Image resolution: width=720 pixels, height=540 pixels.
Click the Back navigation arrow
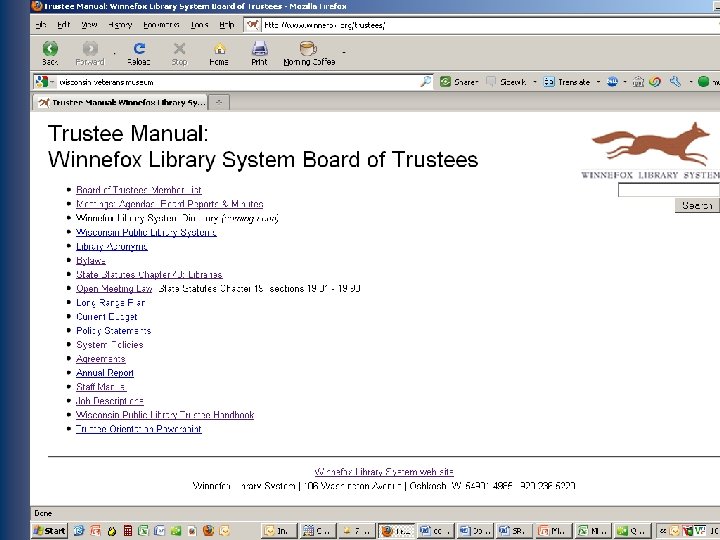(50, 49)
